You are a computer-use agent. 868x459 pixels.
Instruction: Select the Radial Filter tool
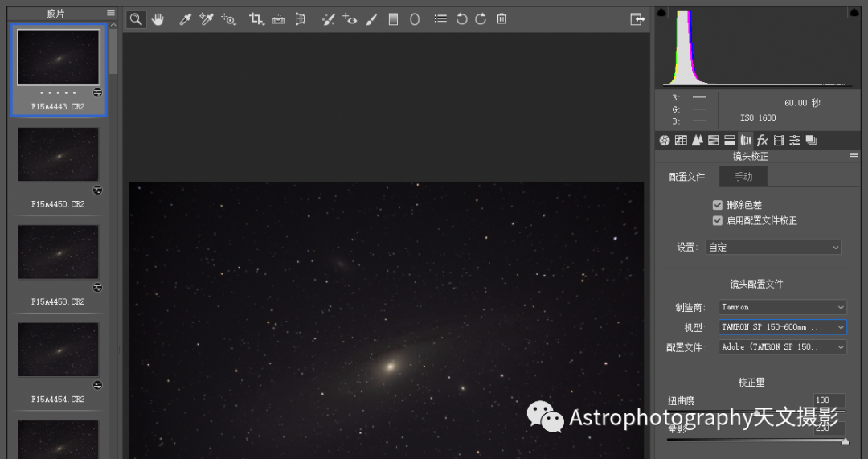pyautogui.click(x=415, y=19)
